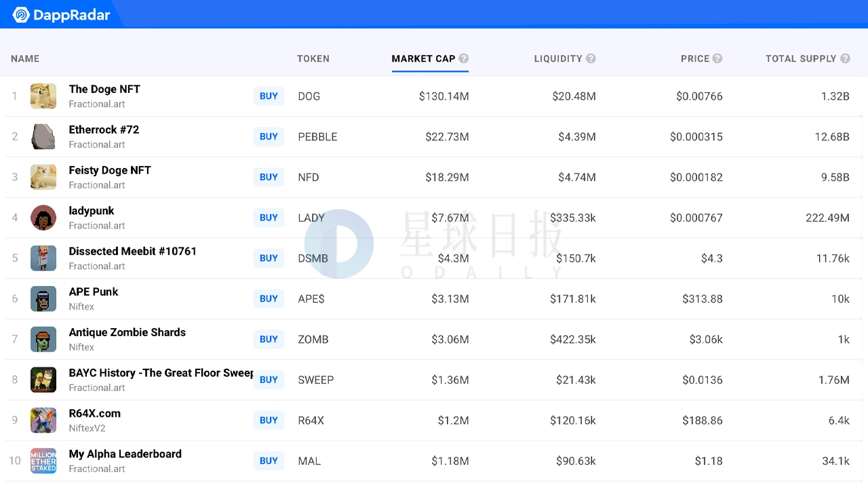This screenshot has width=868, height=488.
Task: Open the R64X.com thumbnail
Action: tap(43, 420)
